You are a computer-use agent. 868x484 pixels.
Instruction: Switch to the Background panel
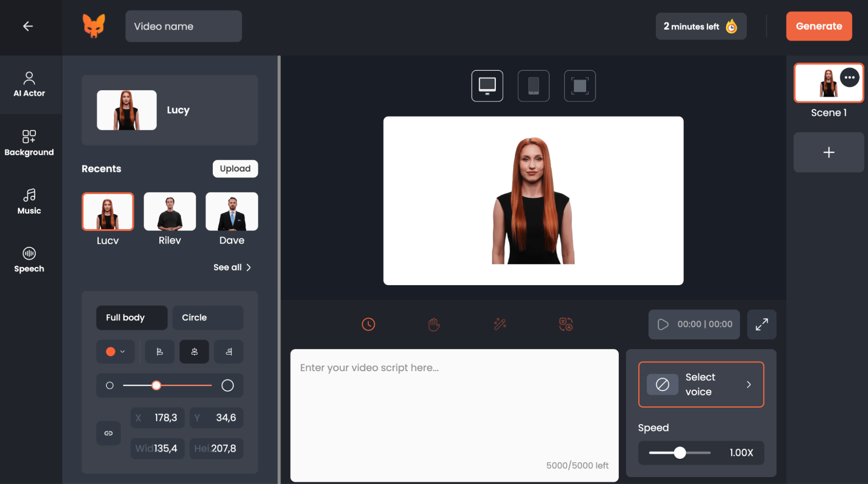coord(29,143)
